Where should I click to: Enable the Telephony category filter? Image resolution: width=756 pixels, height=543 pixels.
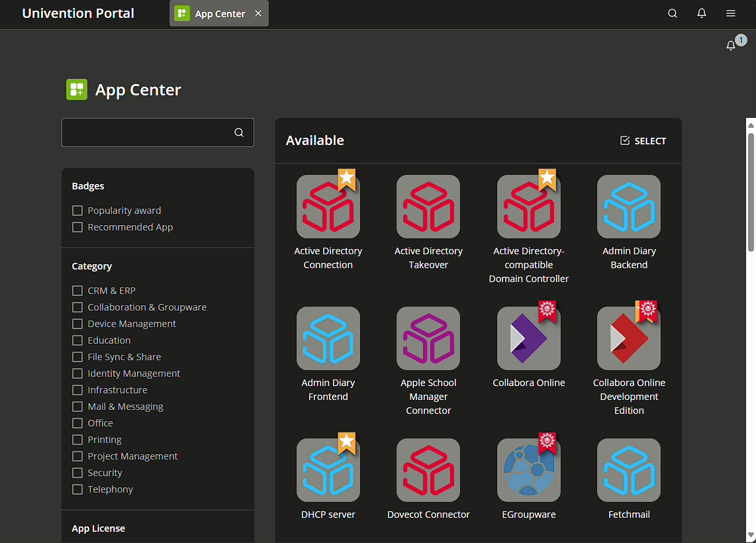[77, 489]
